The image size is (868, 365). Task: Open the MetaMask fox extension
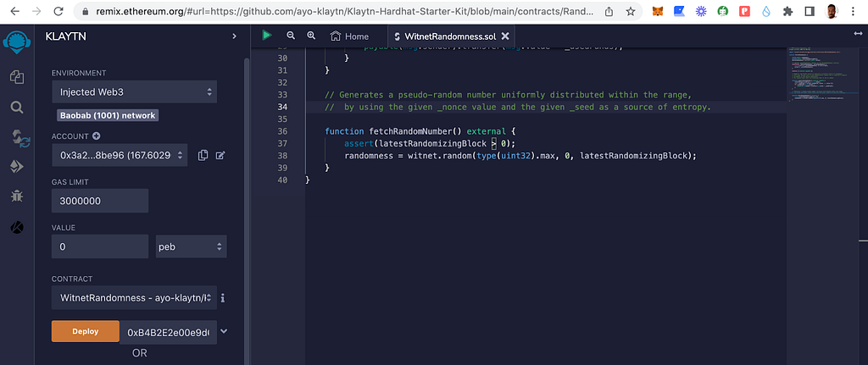[657, 11]
